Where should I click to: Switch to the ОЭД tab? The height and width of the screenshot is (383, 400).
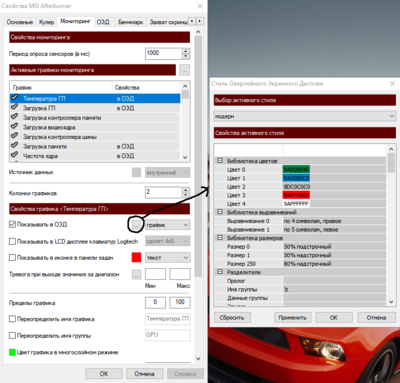tap(103, 22)
